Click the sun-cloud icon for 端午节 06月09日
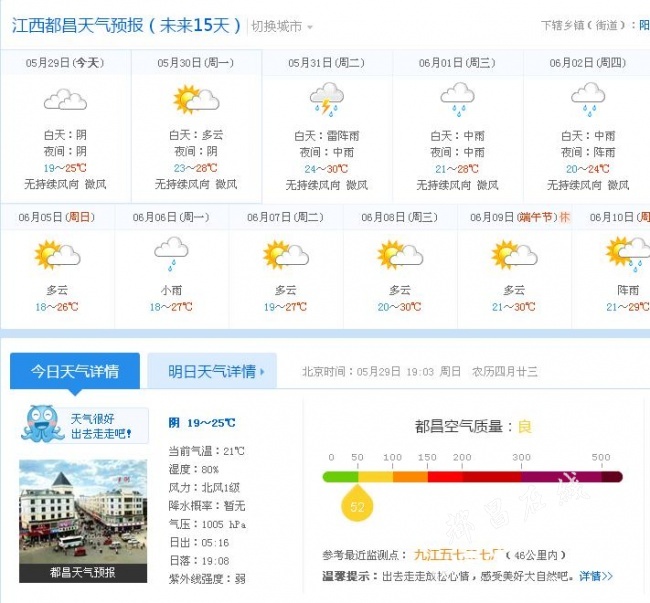 pyautogui.click(x=514, y=254)
